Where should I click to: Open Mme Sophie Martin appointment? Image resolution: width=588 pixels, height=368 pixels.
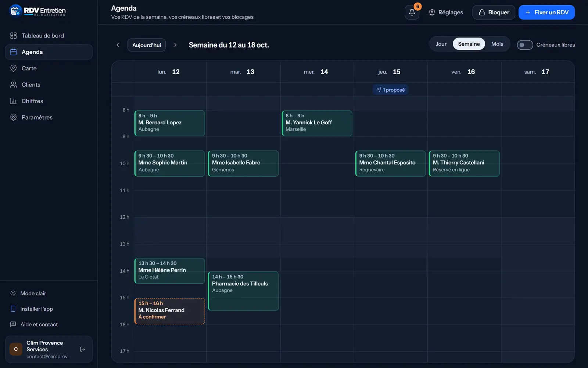pos(169,163)
